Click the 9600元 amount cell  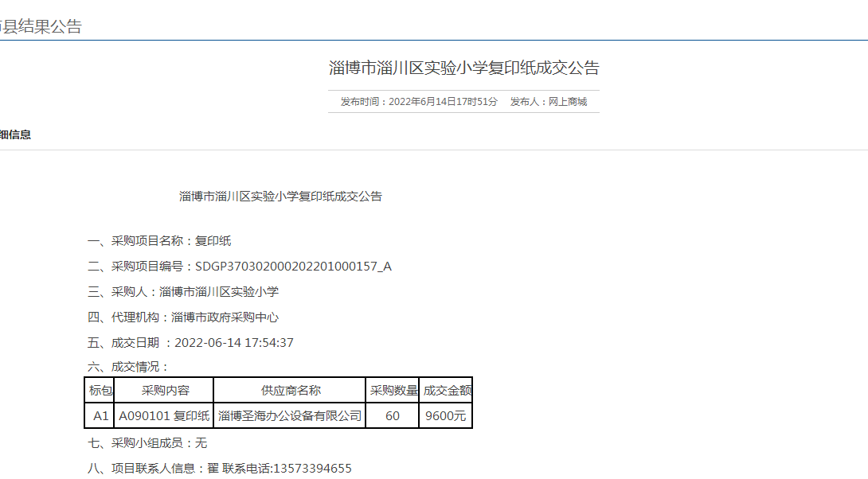pyautogui.click(x=446, y=415)
